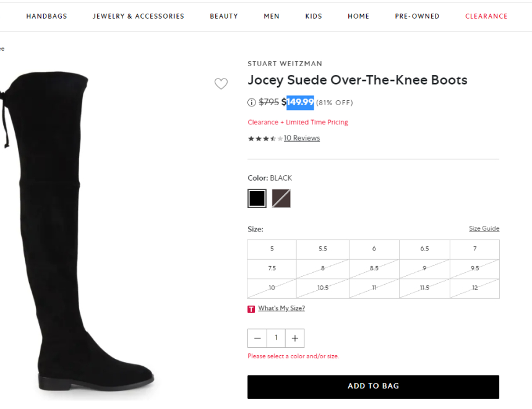Click the heart wishlist icon
This screenshot has height=409, width=532.
point(221,84)
